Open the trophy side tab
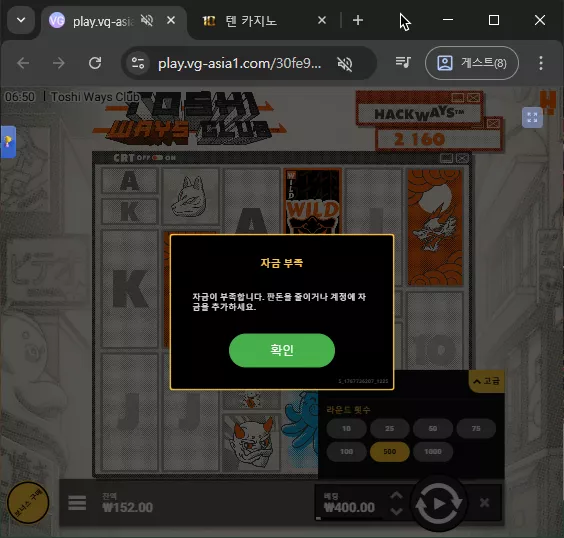Screen dimensions: 564x538 tap(8, 142)
